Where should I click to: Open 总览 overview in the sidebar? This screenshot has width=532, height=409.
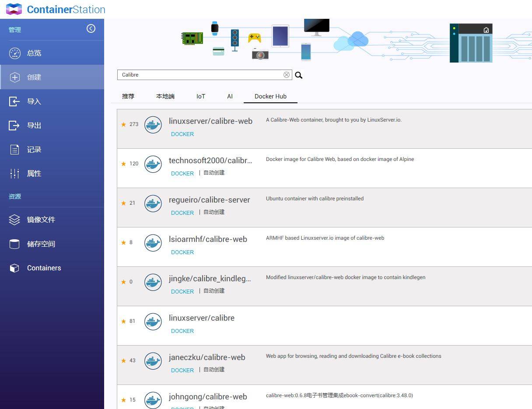click(x=34, y=53)
